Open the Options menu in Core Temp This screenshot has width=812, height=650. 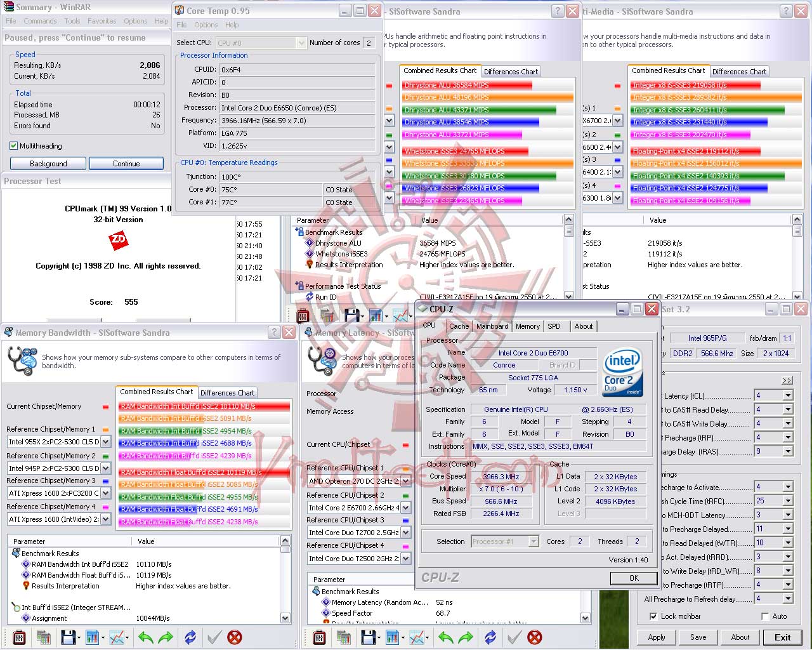click(x=206, y=25)
